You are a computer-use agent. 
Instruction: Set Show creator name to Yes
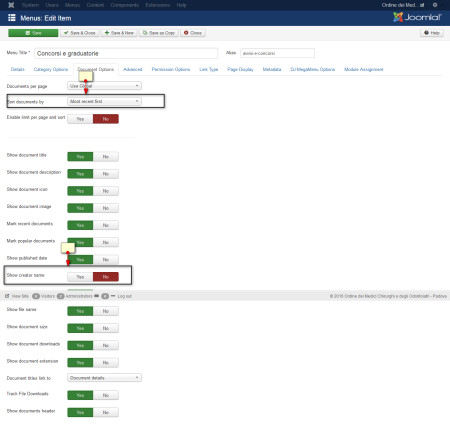[80, 277]
